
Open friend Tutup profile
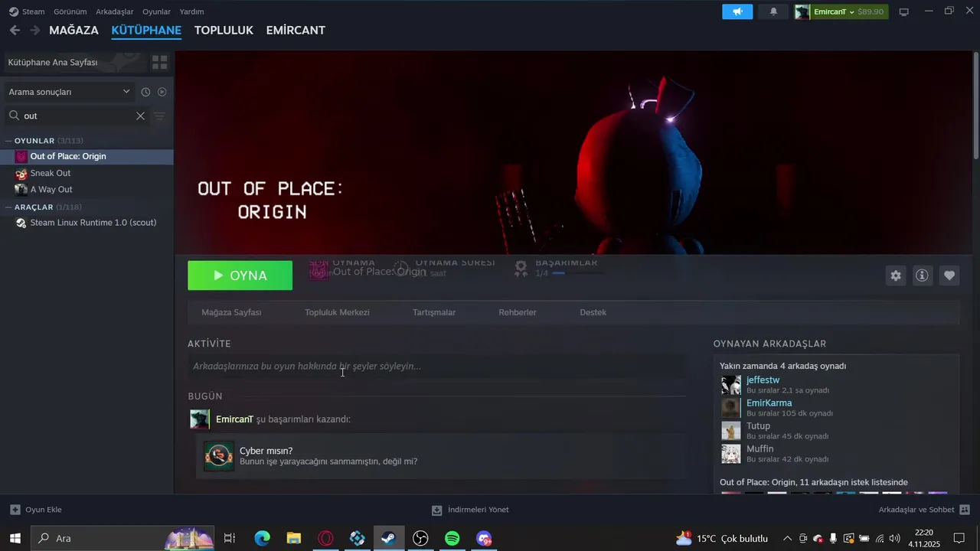[758, 426]
